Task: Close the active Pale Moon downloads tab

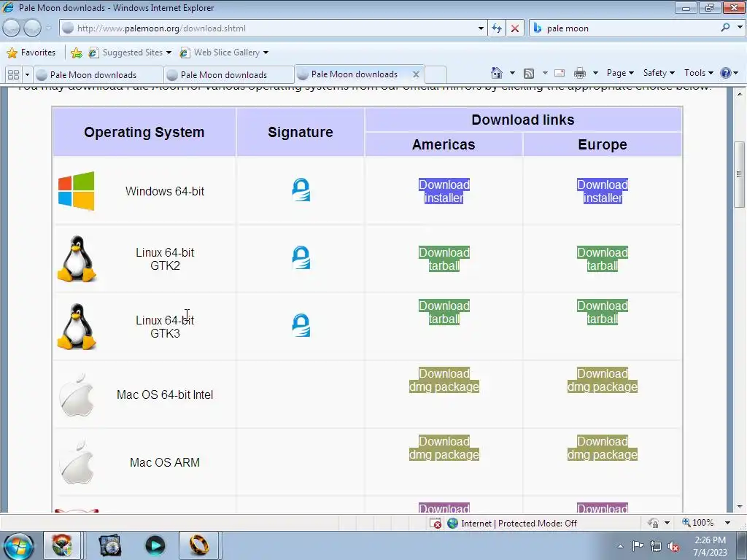Action: coord(416,74)
